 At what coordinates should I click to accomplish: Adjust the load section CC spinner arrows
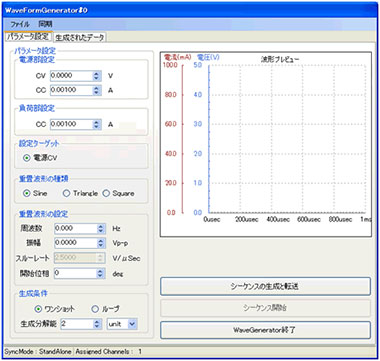tap(97, 124)
